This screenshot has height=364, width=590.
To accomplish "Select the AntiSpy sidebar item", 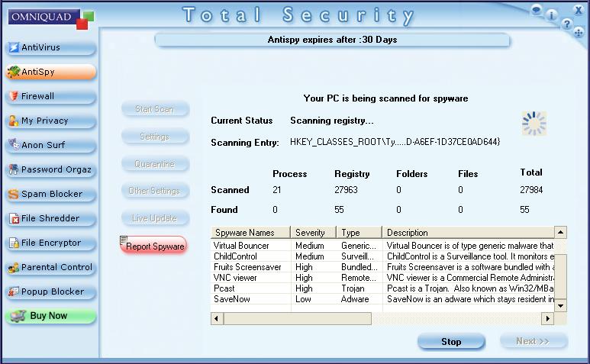I will pyautogui.click(x=51, y=72).
